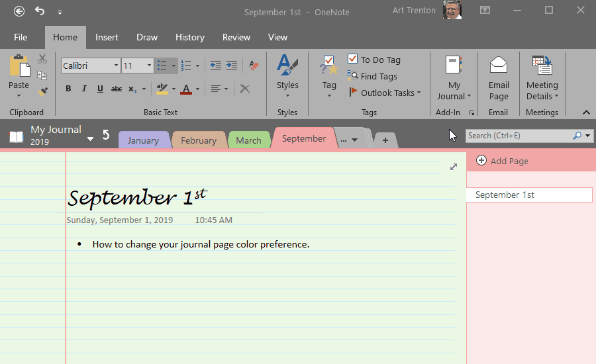Click Increase Indent icon
Image resolution: width=596 pixels, height=364 pixels.
click(232, 66)
